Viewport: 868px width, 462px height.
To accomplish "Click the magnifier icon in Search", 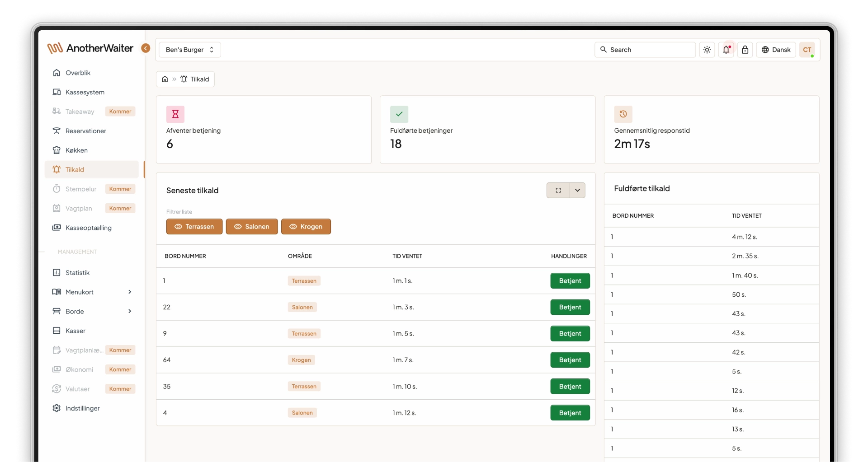I will [x=604, y=50].
